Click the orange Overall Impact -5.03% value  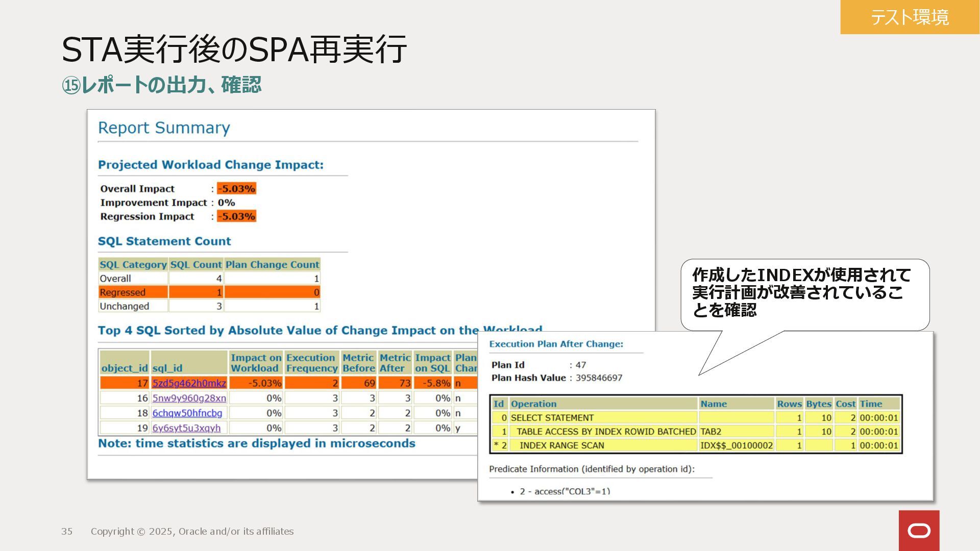coord(236,189)
